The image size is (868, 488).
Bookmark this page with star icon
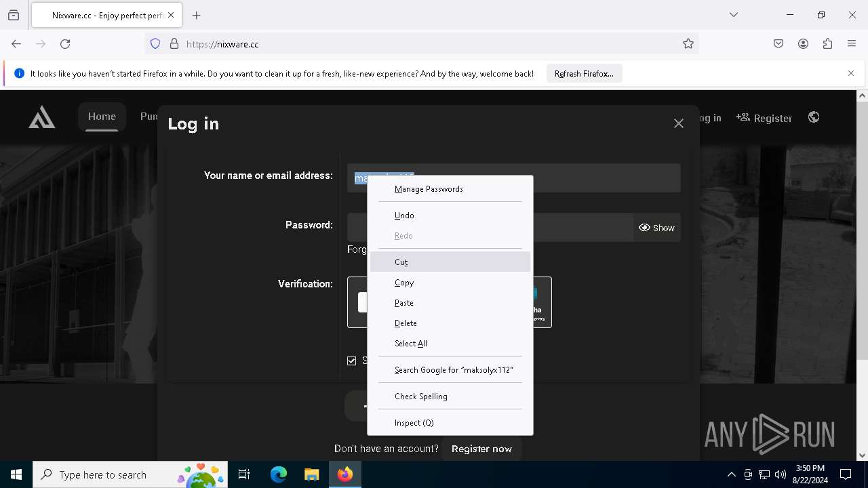coord(688,44)
